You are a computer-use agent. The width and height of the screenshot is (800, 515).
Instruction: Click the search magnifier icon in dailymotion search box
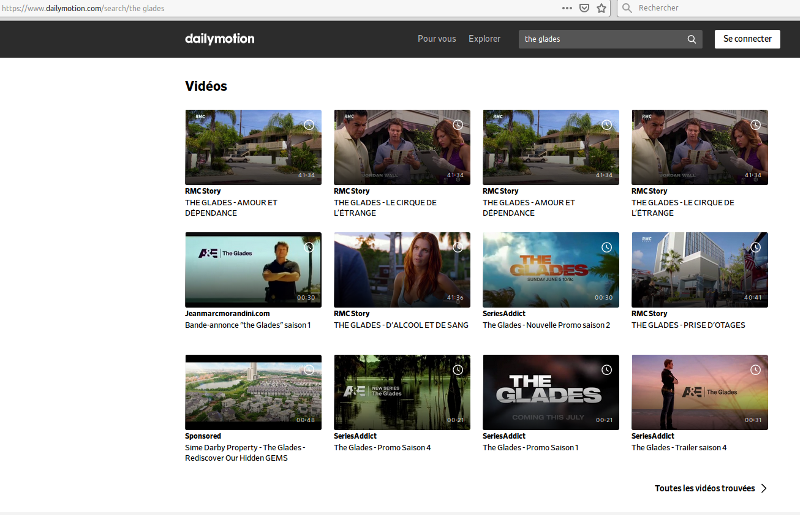[691, 39]
